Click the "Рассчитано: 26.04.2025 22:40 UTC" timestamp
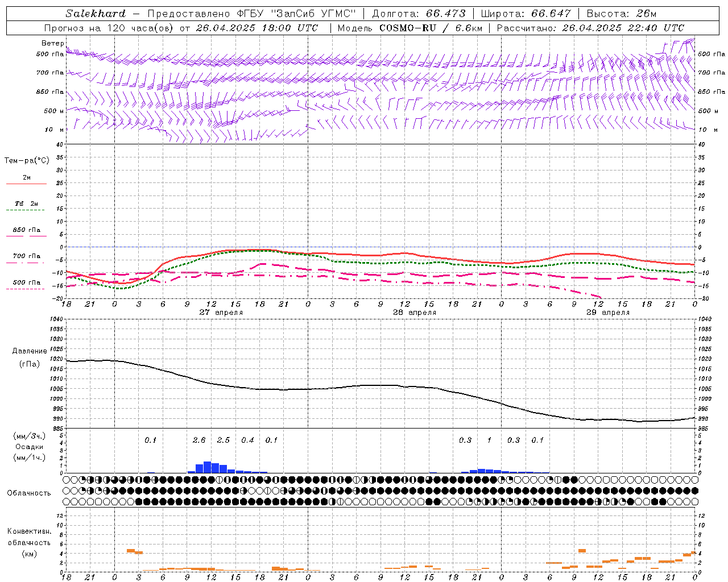The image size is (728, 582). (x=590, y=28)
